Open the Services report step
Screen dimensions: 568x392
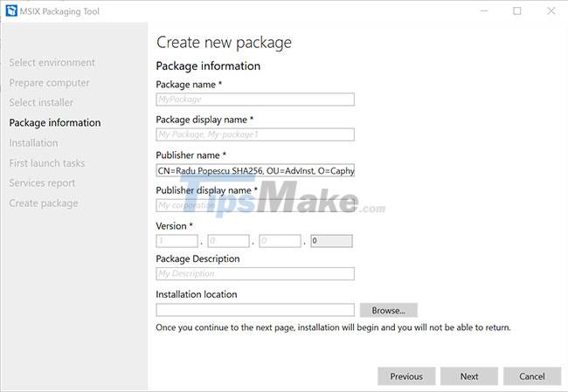[43, 183]
